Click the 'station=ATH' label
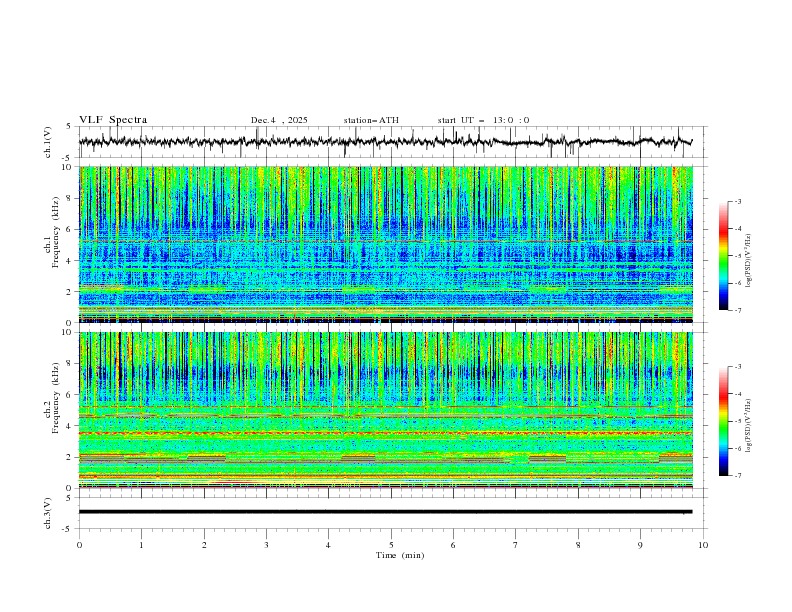Screen dimensions: 792x612 (371, 120)
